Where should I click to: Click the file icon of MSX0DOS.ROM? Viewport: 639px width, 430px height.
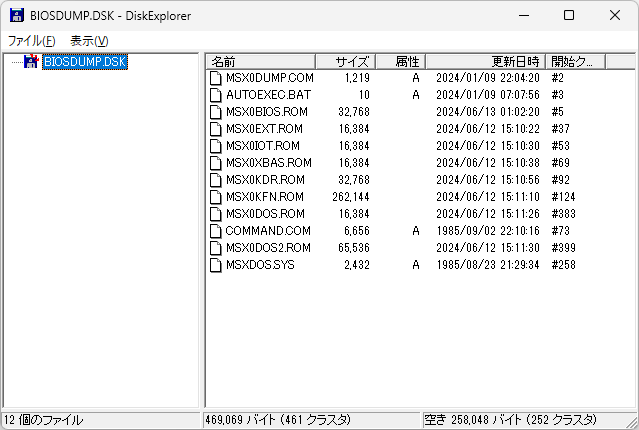click(x=216, y=214)
